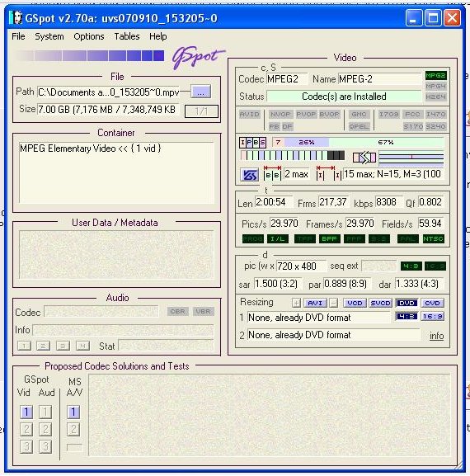Image resolution: width=470 pixels, height=476 pixels.
Task: Click the Len value 2:00:54
Action: 273,202
